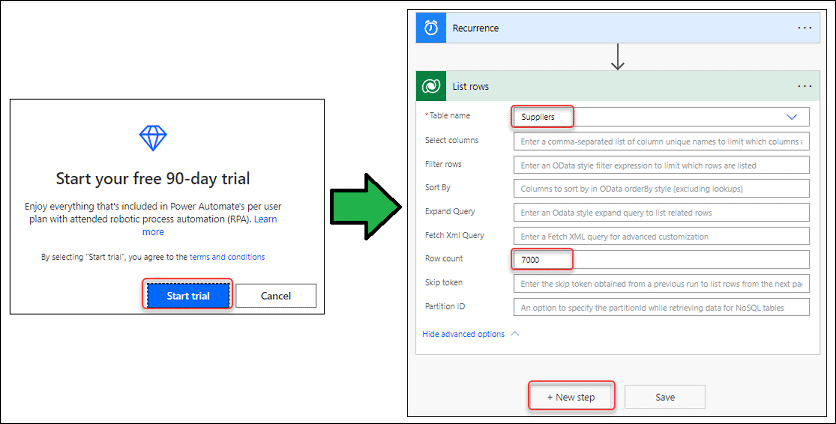The height and width of the screenshot is (424, 836).
Task: Click the List rows Dataverse icon
Action: pyautogui.click(x=431, y=86)
